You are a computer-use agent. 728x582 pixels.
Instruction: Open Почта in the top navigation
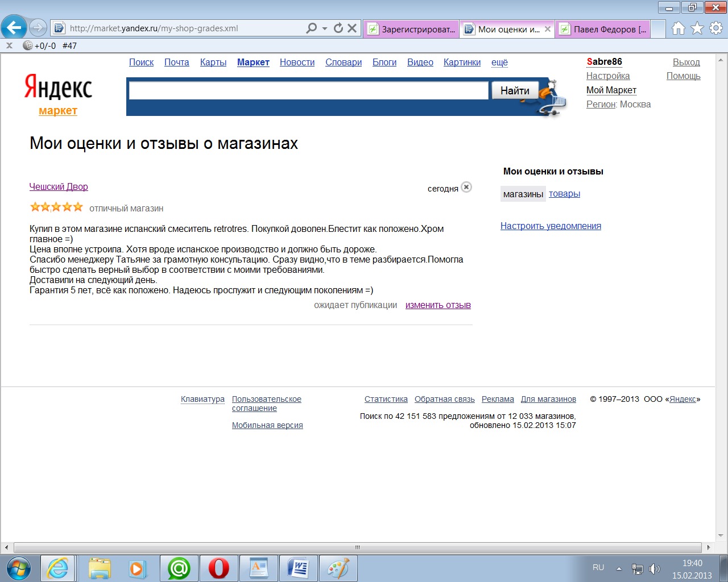177,63
